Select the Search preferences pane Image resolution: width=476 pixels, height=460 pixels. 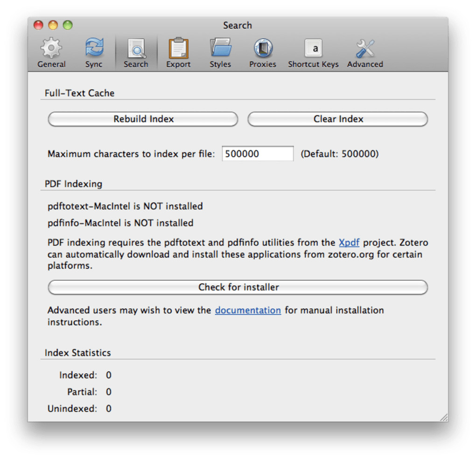tap(136, 53)
